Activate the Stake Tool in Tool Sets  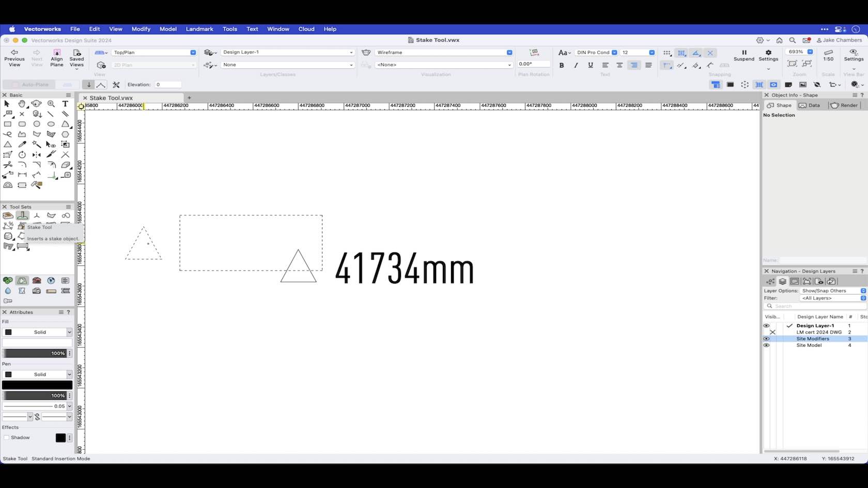point(22,216)
